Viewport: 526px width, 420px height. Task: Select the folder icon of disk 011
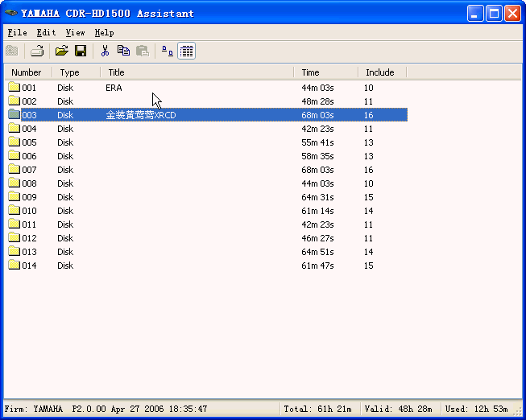tap(14, 224)
